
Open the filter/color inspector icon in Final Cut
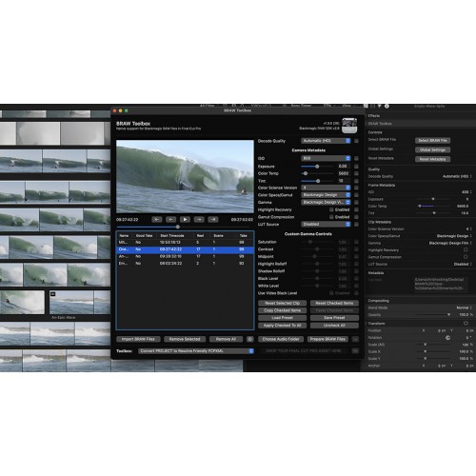pyautogui.click(x=380, y=107)
